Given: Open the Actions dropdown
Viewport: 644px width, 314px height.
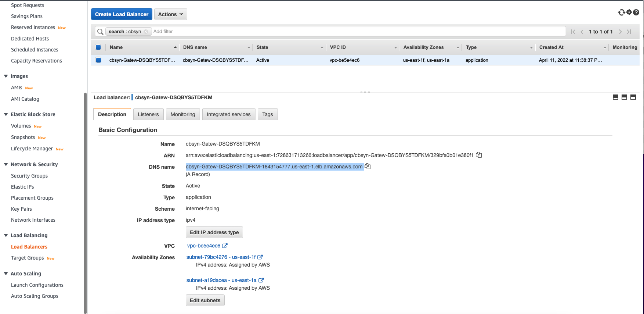Looking at the screenshot, I should 171,14.
